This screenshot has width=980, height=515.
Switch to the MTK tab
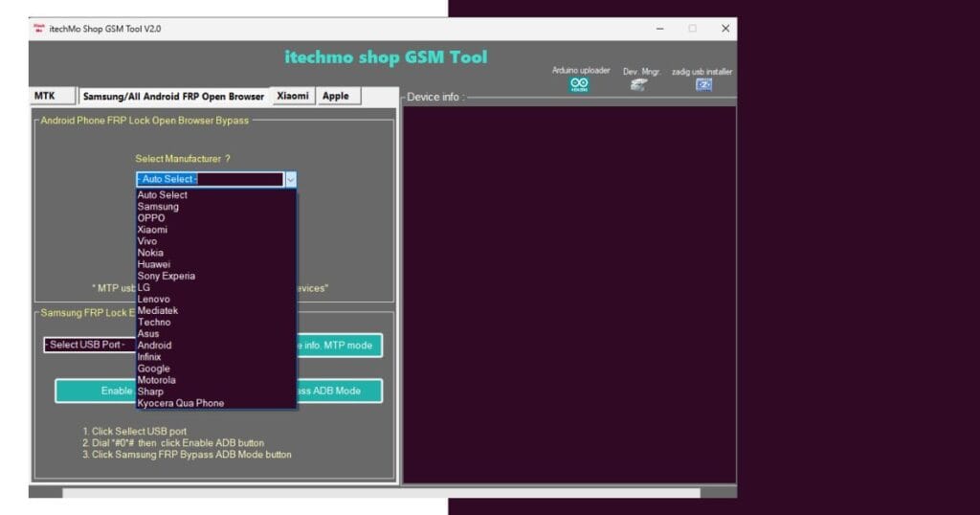coord(53,96)
